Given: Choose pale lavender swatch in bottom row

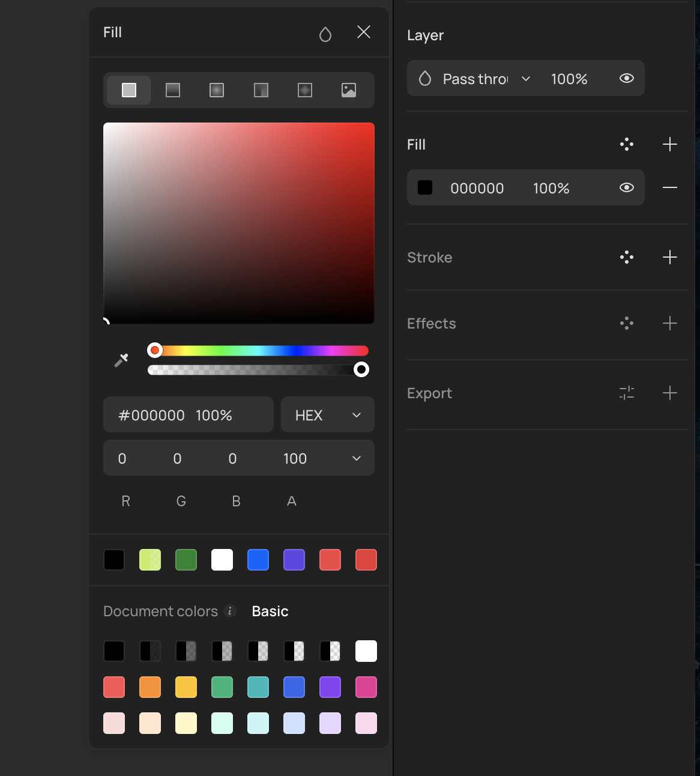Looking at the screenshot, I should (x=330, y=723).
